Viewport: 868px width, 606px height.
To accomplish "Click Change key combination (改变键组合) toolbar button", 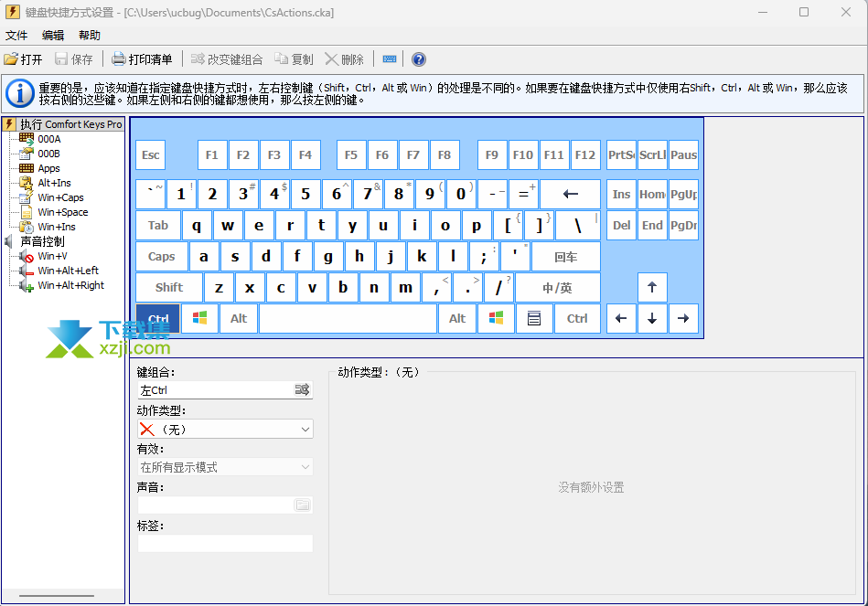I will coord(227,59).
